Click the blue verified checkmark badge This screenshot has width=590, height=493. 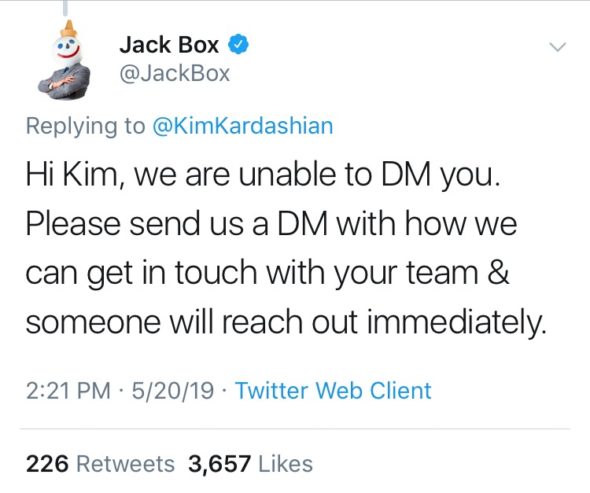(238, 45)
